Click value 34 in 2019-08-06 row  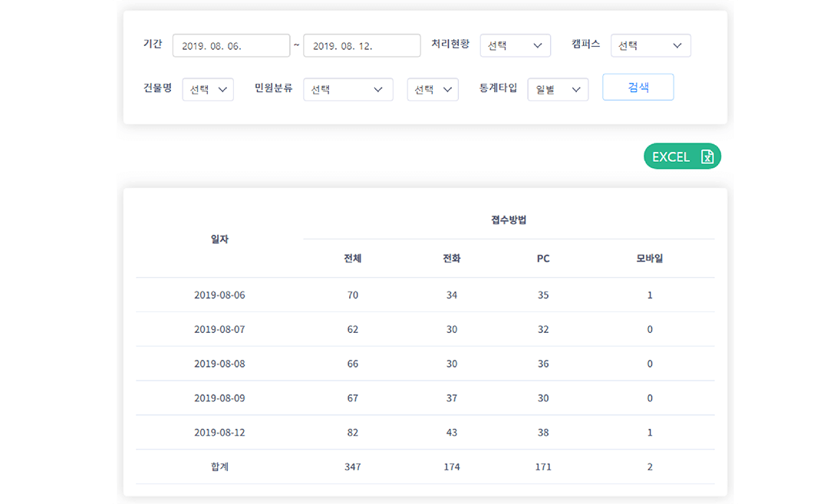coord(452,295)
